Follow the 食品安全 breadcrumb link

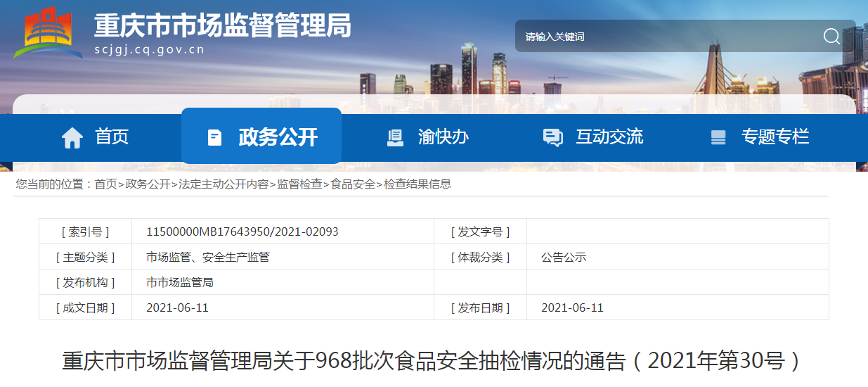(x=353, y=184)
